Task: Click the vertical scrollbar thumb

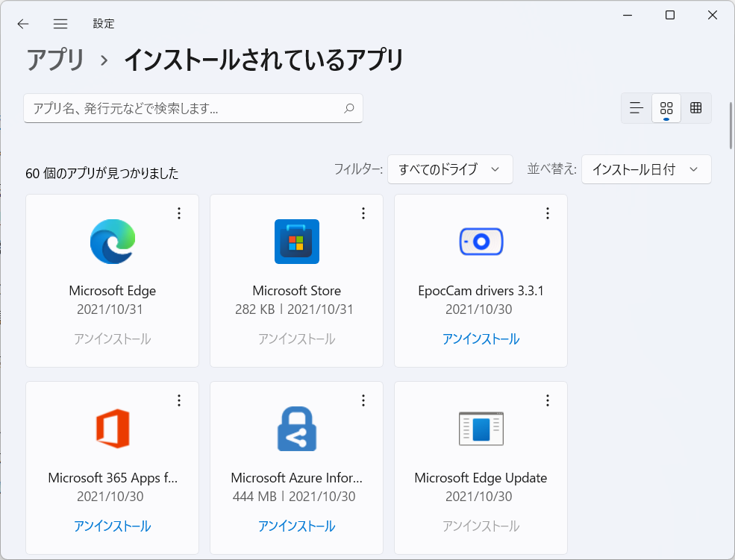Action: pyautogui.click(x=731, y=125)
